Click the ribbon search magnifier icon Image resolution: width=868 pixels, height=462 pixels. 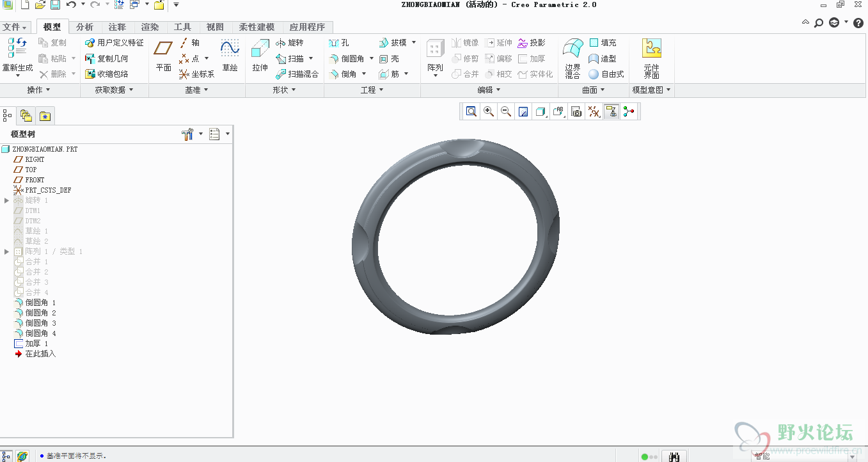(819, 23)
